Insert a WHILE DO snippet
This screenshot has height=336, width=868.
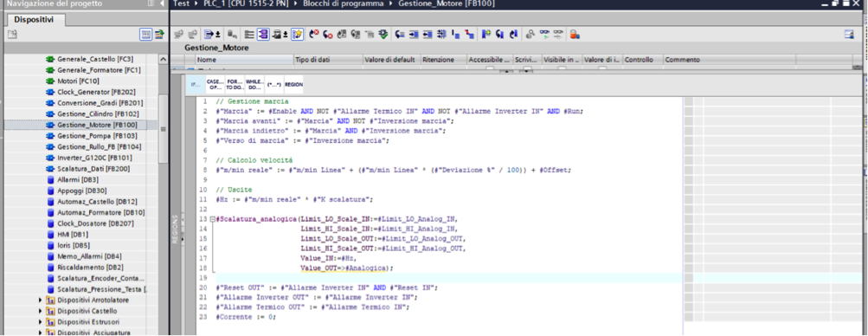tap(254, 84)
